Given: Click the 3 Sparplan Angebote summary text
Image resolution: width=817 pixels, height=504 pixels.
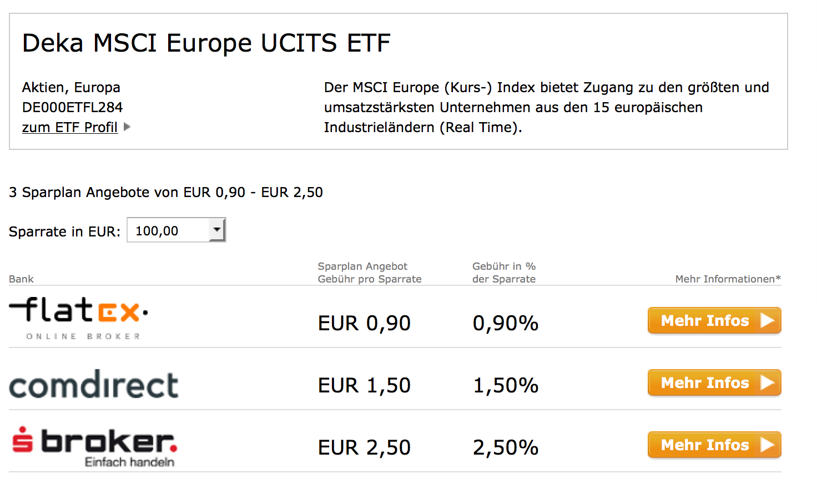Looking at the screenshot, I should pos(165,192).
